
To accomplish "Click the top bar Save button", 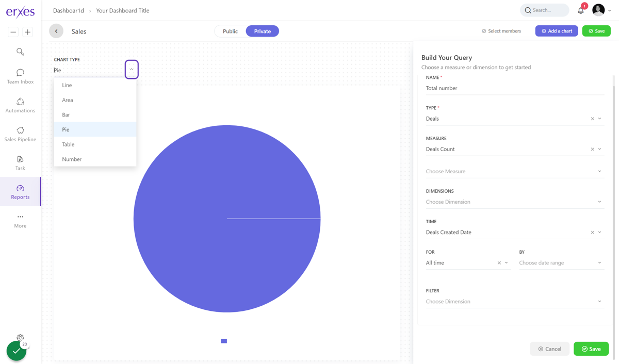I will click(596, 31).
